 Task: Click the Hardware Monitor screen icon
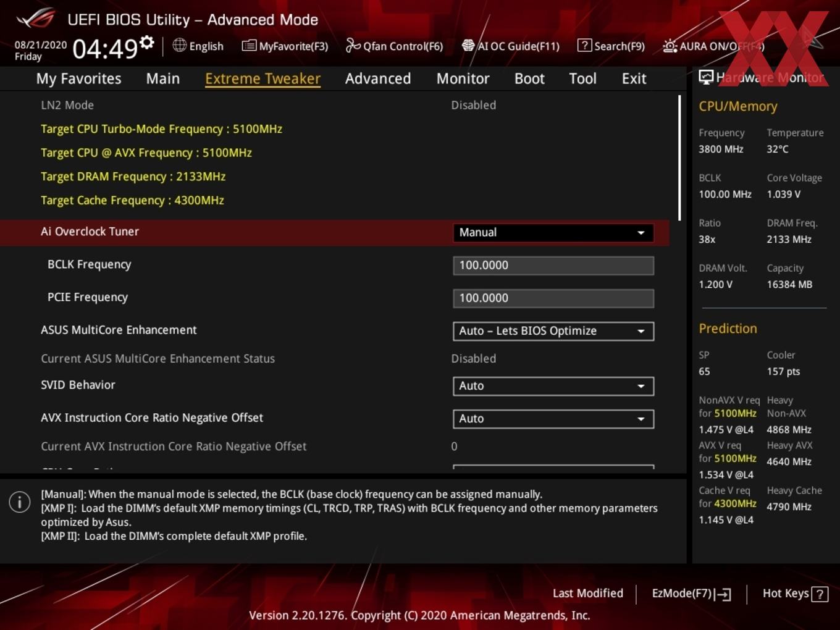point(706,77)
